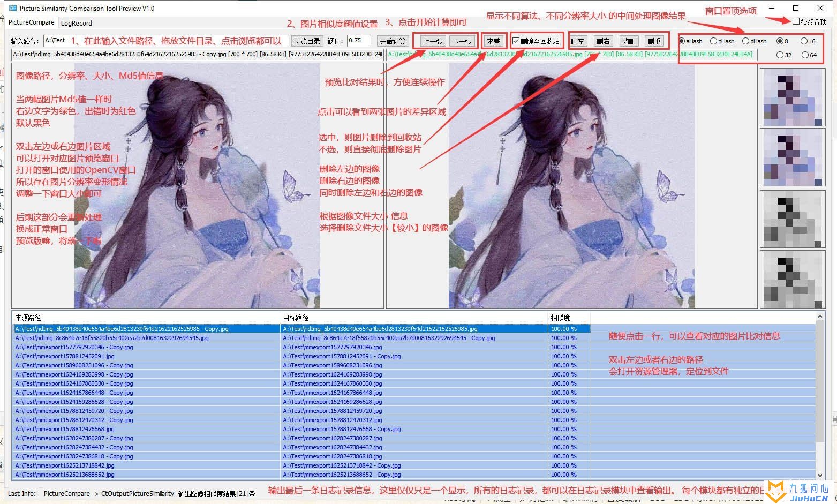837x504 pixels.
Task: Go to previous image with 上一张
Action: pos(433,41)
